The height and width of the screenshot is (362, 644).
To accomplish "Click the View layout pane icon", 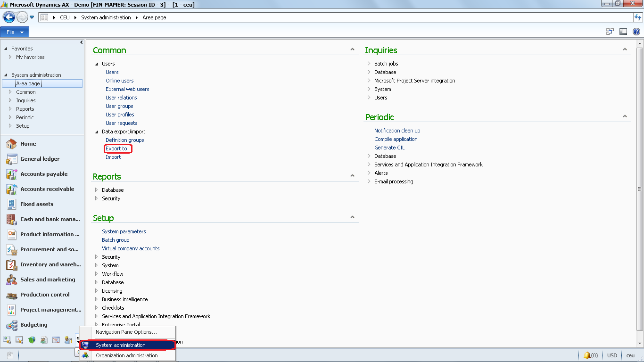I will pos(623,32).
